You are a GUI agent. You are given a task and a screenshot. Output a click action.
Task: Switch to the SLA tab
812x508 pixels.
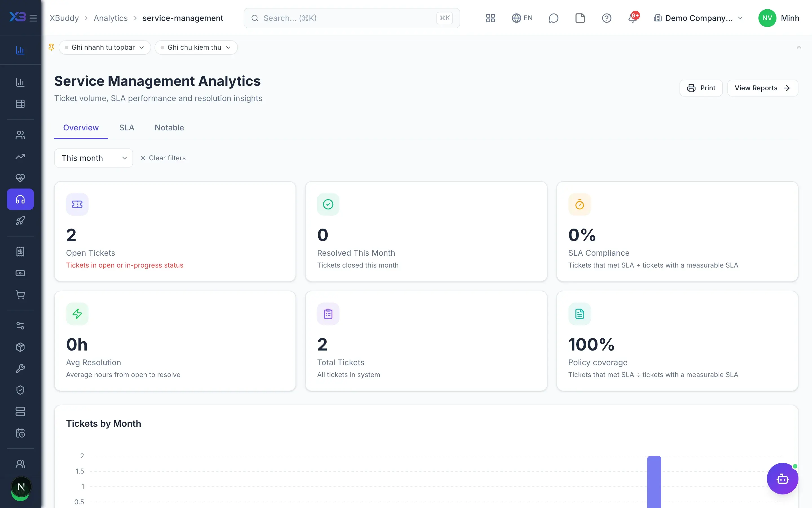[x=127, y=128]
